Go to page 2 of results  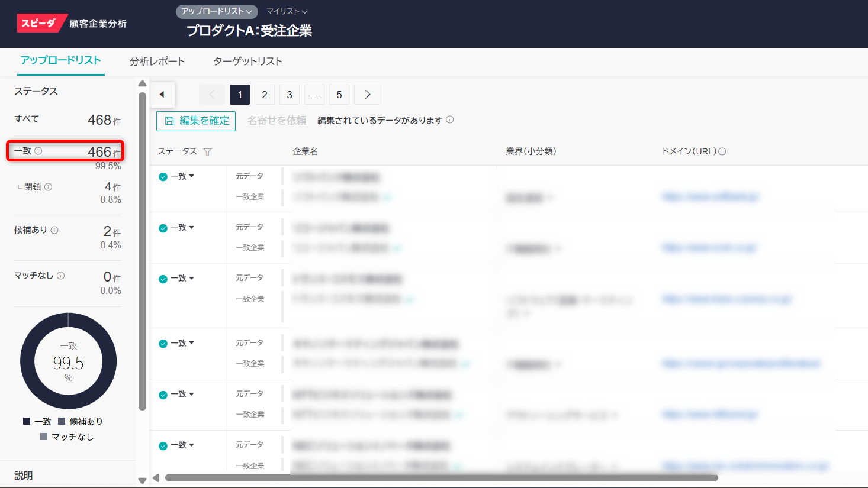[x=265, y=95]
